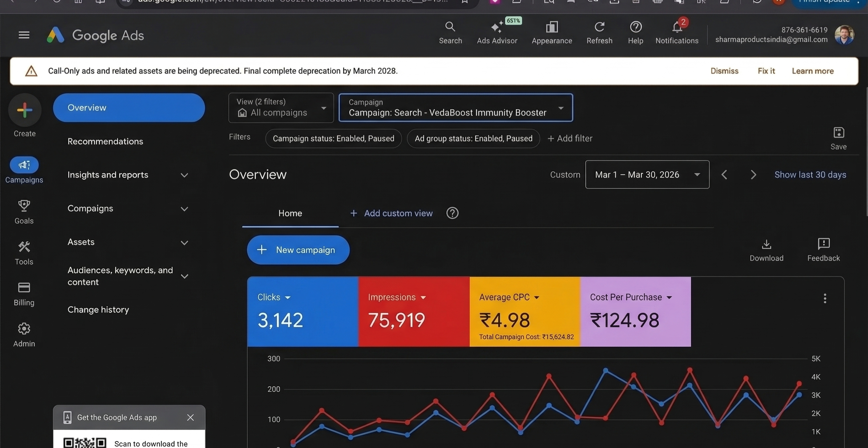Open the Admin section

(x=24, y=335)
